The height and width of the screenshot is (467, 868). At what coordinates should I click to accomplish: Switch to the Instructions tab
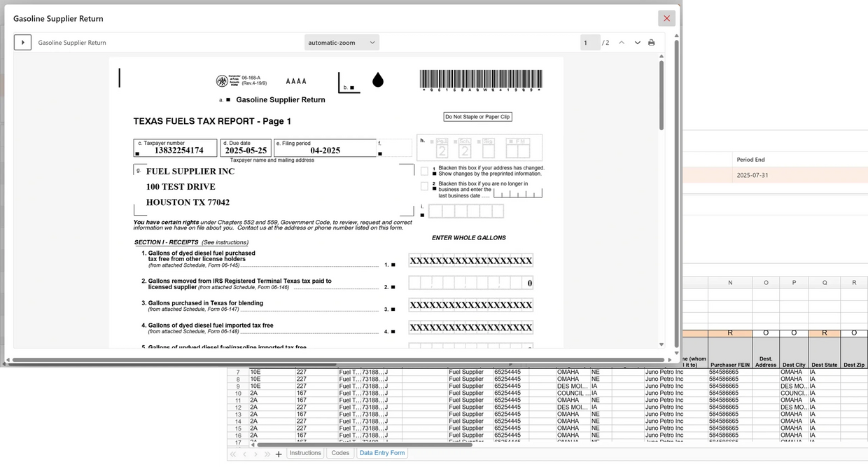pos(305,452)
